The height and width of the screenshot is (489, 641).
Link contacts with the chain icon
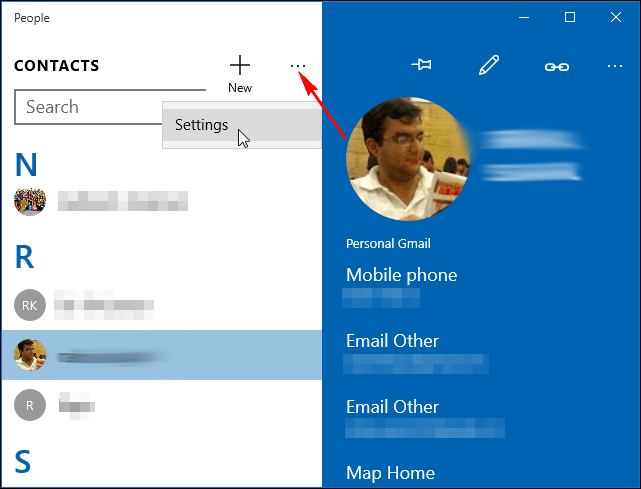click(557, 67)
